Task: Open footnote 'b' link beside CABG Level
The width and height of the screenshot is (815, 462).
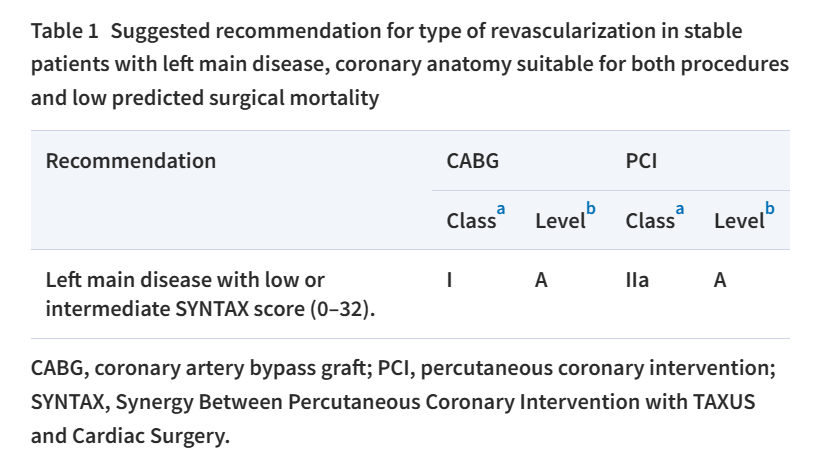Action: tap(590, 208)
